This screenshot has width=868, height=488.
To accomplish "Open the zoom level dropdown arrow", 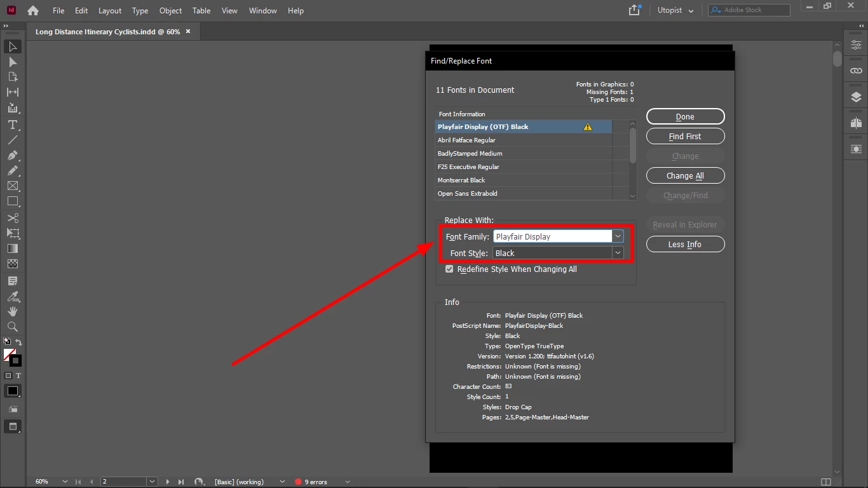I will [x=65, y=482].
